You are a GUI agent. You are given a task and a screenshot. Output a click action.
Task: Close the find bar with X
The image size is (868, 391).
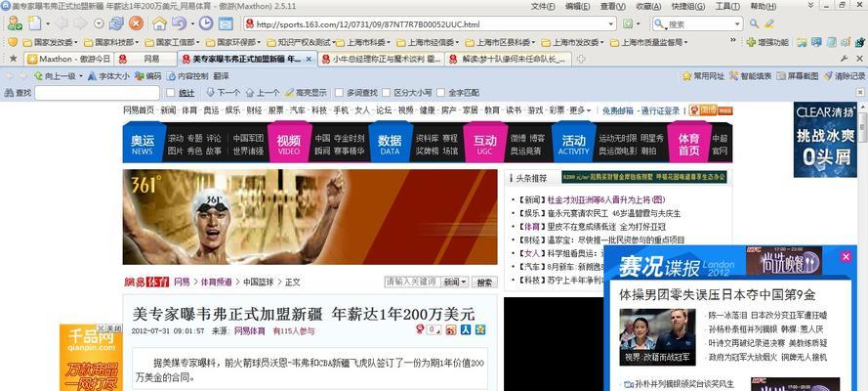tap(860, 93)
